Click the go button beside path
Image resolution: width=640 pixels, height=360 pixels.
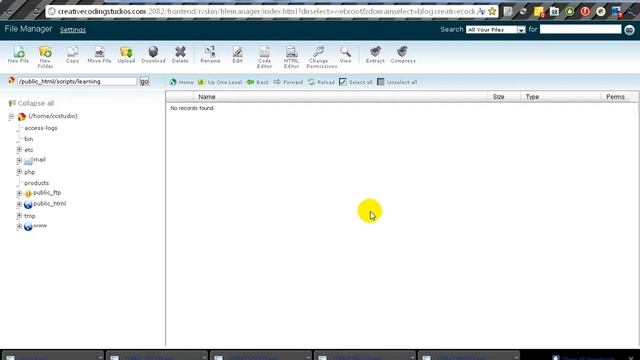point(144,81)
